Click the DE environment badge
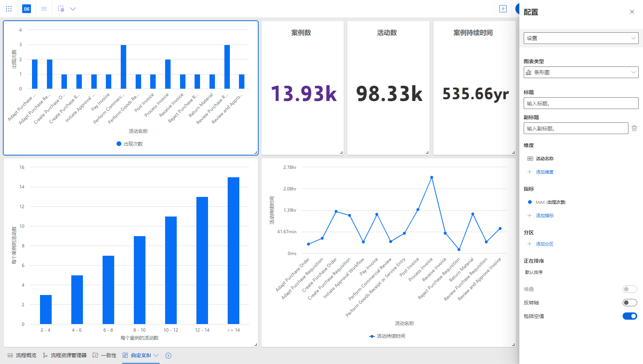 tap(27, 9)
